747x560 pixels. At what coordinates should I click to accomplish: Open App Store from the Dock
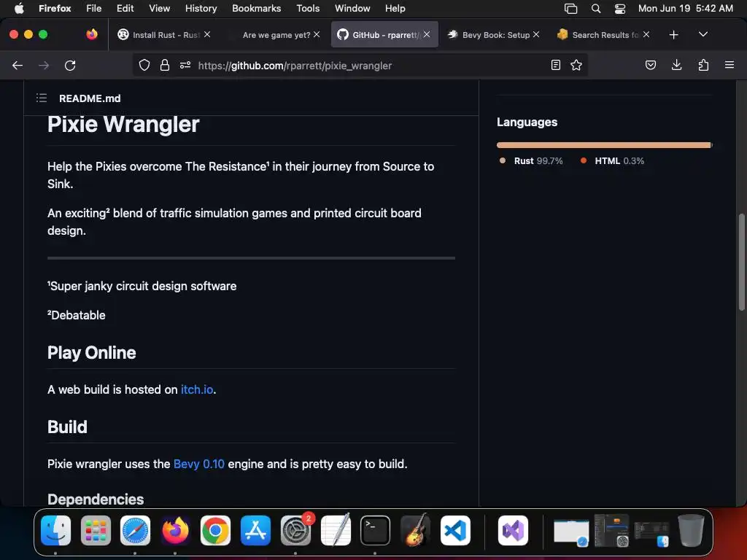pos(255,530)
